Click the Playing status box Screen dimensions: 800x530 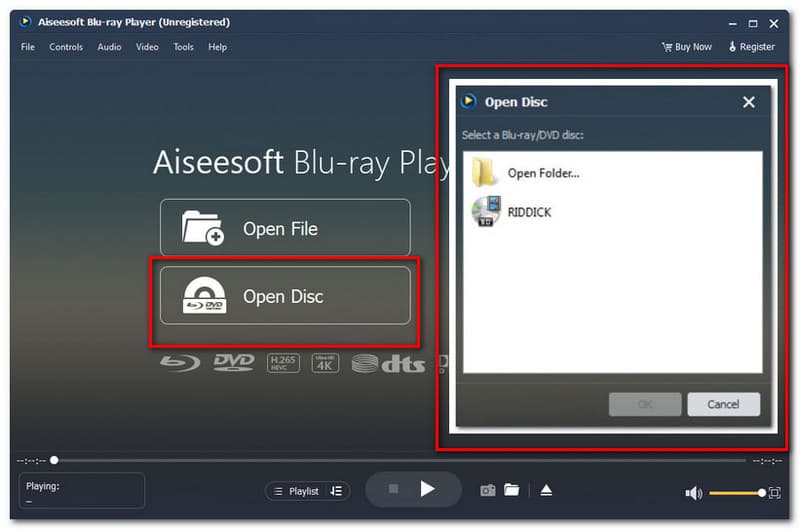(82, 490)
